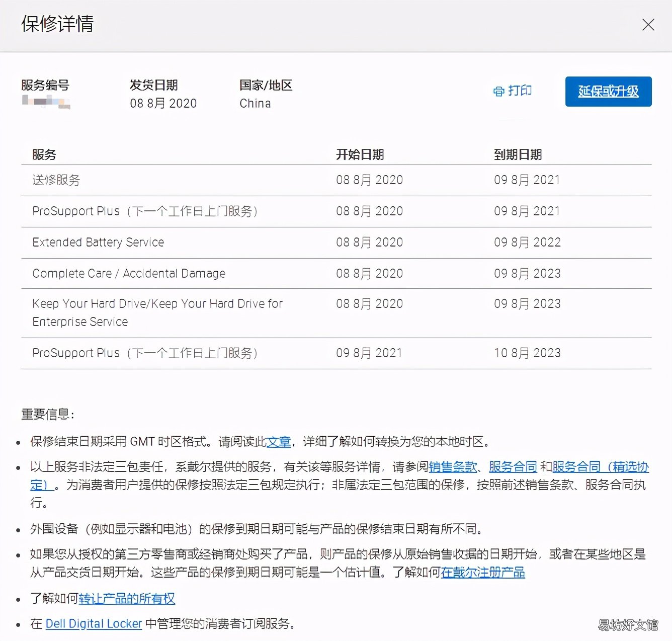Click the China country value

tap(255, 103)
